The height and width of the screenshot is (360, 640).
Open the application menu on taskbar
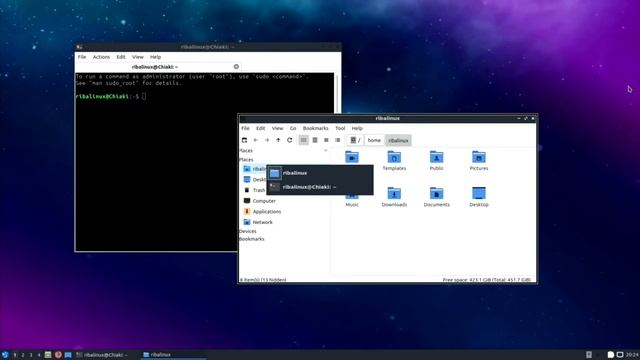click(5, 355)
